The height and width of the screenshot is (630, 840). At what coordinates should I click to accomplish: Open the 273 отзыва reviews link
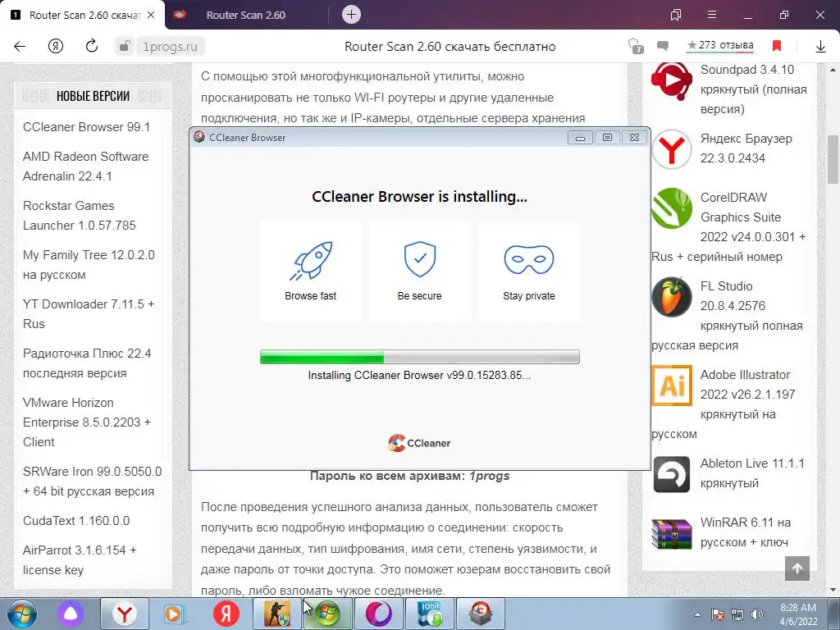point(720,46)
